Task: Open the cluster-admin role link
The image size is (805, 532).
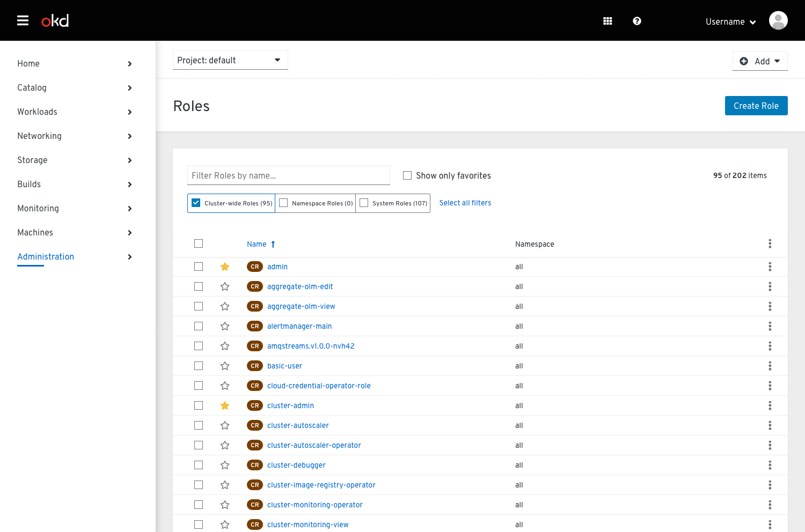Action: click(x=290, y=405)
